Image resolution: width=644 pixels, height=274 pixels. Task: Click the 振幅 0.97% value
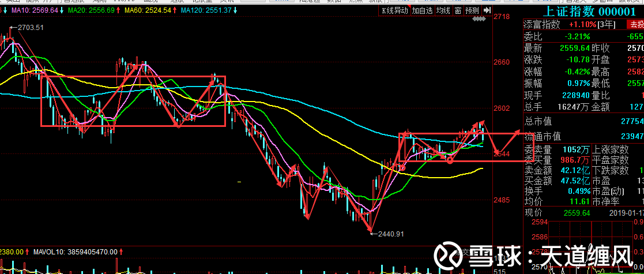578,84
